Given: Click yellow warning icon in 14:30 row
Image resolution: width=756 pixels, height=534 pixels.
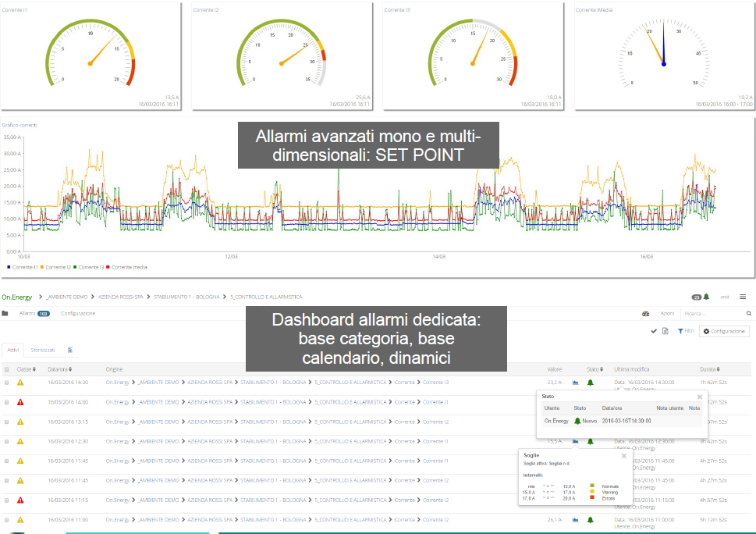Looking at the screenshot, I should pyautogui.click(x=20, y=383).
